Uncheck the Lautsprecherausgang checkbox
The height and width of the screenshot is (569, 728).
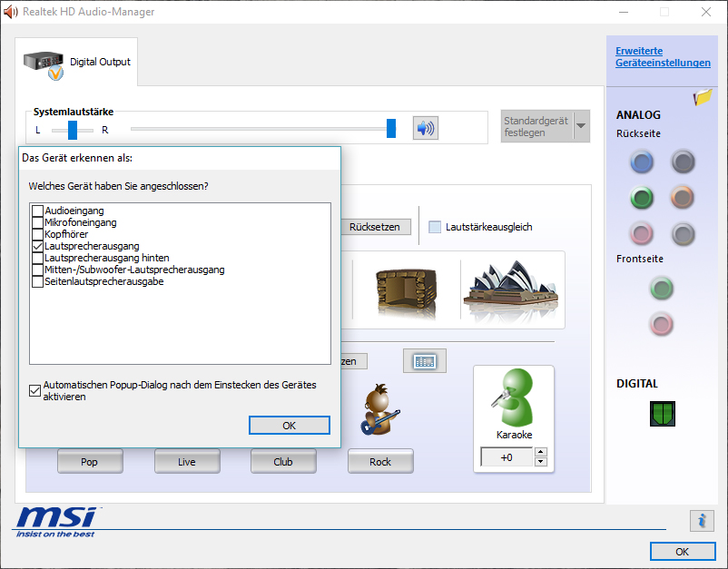click(x=37, y=246)
